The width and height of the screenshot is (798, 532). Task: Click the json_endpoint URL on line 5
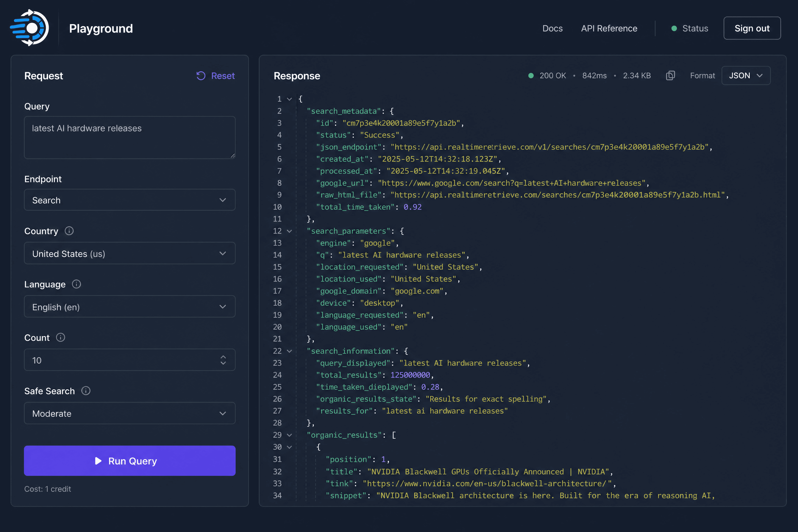[549, 147]
